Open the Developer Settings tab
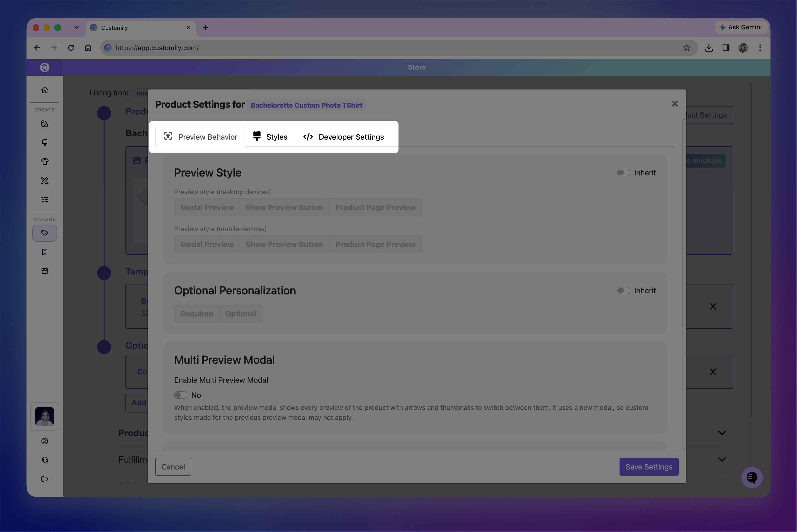This screenshot has height=532, width=797. pyautogui.click(x=343, y=137)
